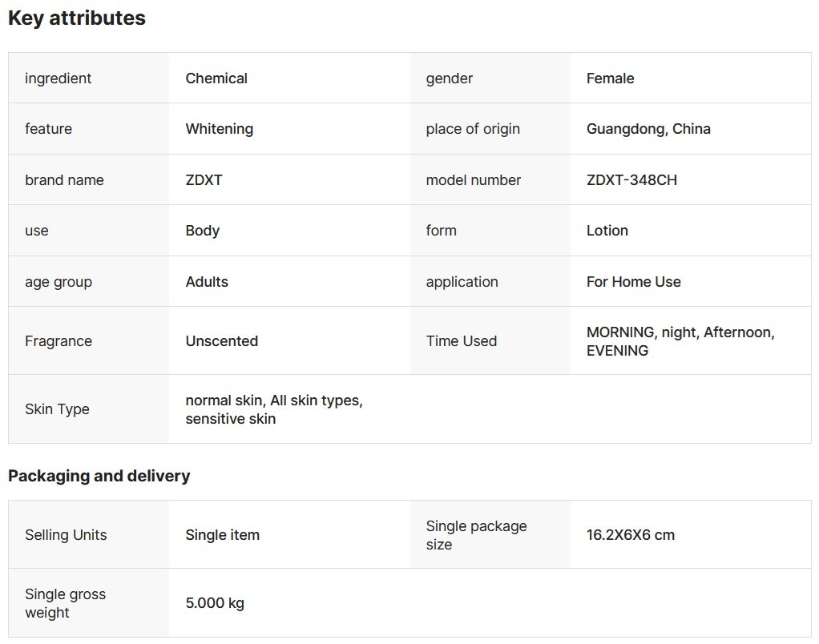819x644 pixels.
Task: Select the form value Lotion
Action: pos(607,231)
